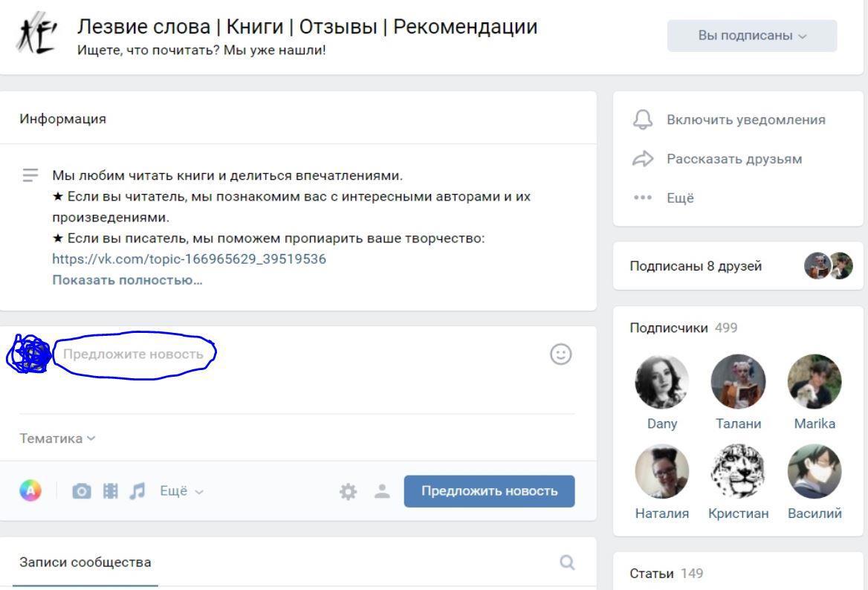
Task: Open the vk.com topic link in description
Action: [189, 259]
